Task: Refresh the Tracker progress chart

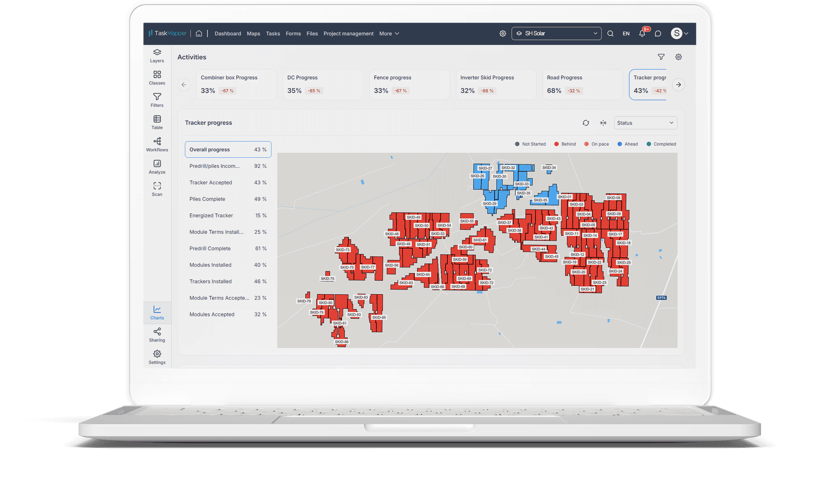Action: [585, 123]
